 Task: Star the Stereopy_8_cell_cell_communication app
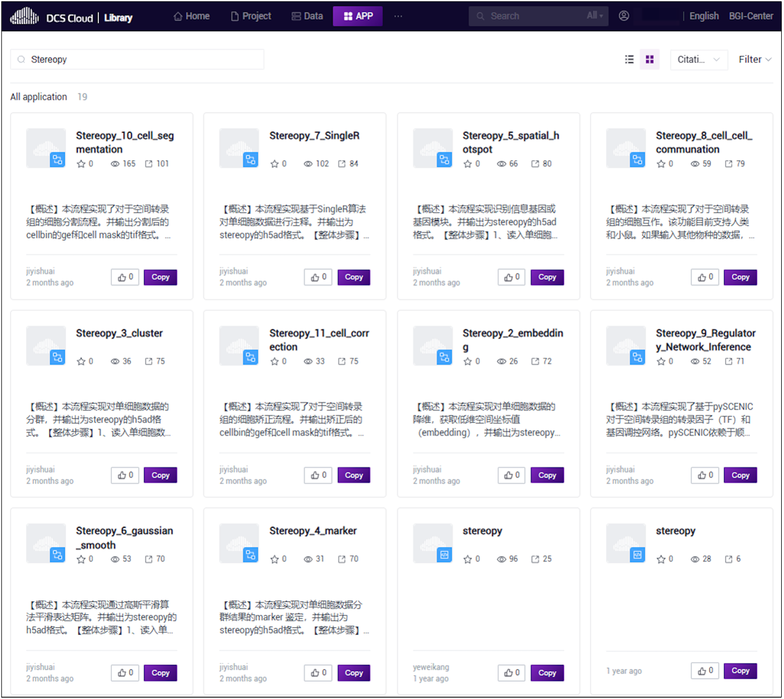coord(661,164)
